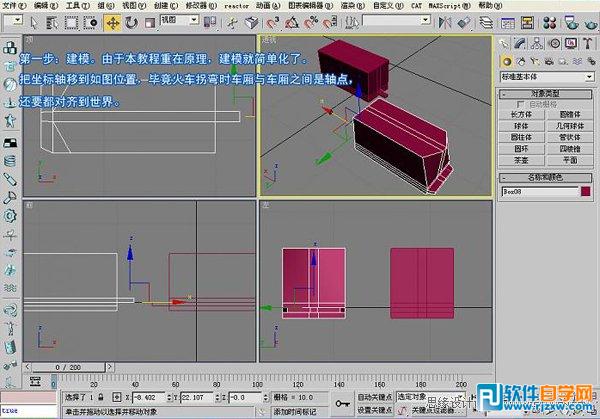
Task: Toggle the 自动栅格 checkbox
Action: (520, 103)
